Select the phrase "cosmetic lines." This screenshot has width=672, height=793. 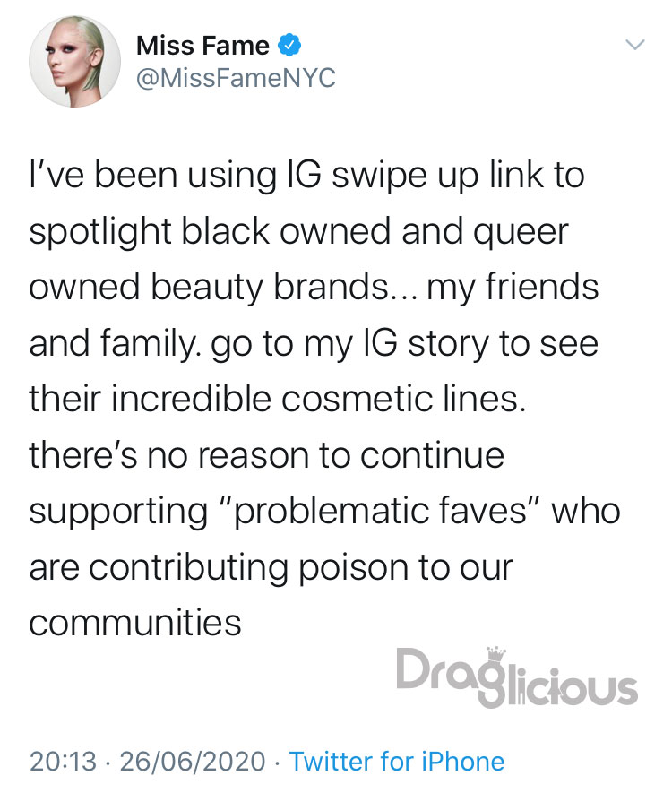point(403,399)
